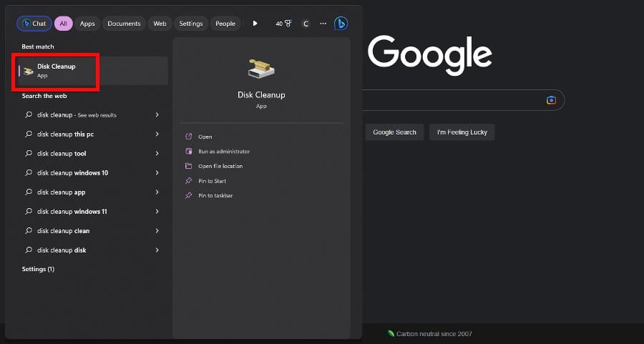Image resolution: width=644 pixels, height=344 pixels.
Task: Click search magnifier icon beside 'disk cleanup tool'
Action: [29, 153]
